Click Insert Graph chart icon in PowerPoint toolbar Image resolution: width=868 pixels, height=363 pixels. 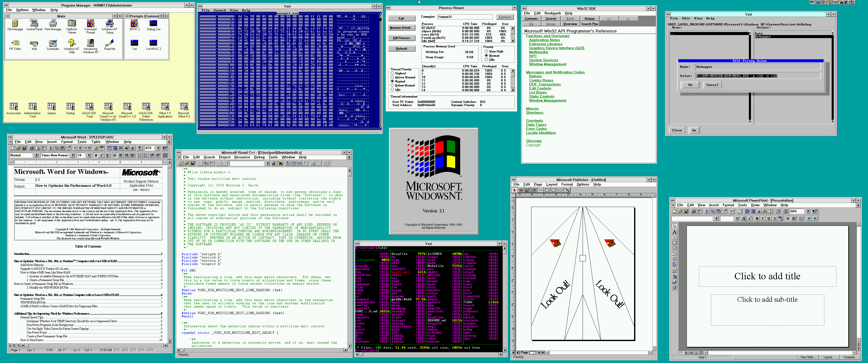759,211
